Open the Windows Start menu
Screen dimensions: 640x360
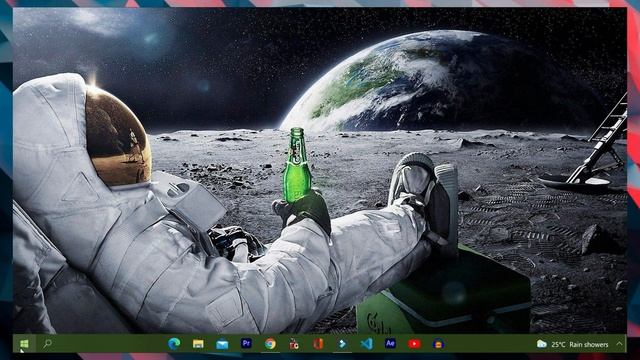pyautogui.click(x=24, y=344)
